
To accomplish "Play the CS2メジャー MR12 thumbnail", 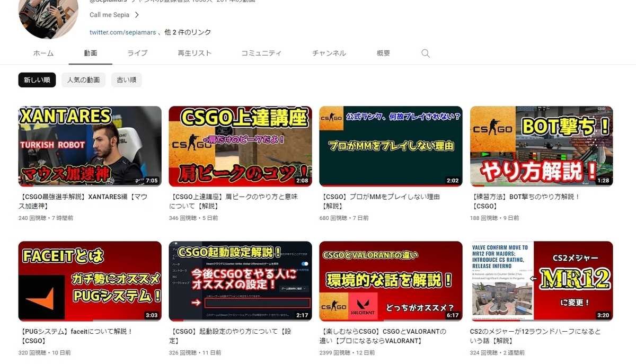I will [x=541, y=281].
